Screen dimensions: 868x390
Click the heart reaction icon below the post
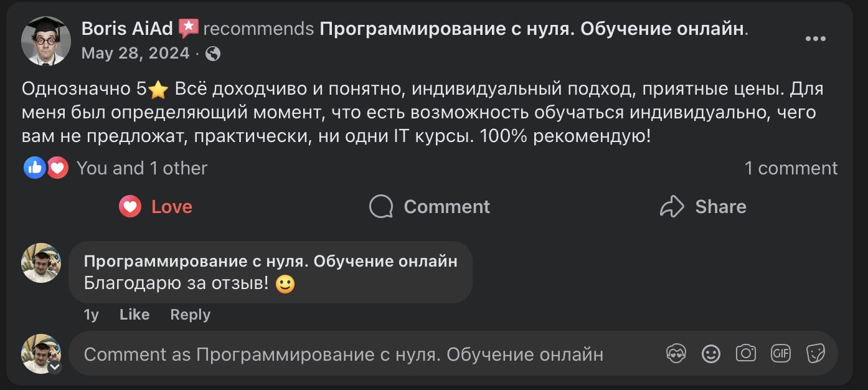tap(57, 167)
